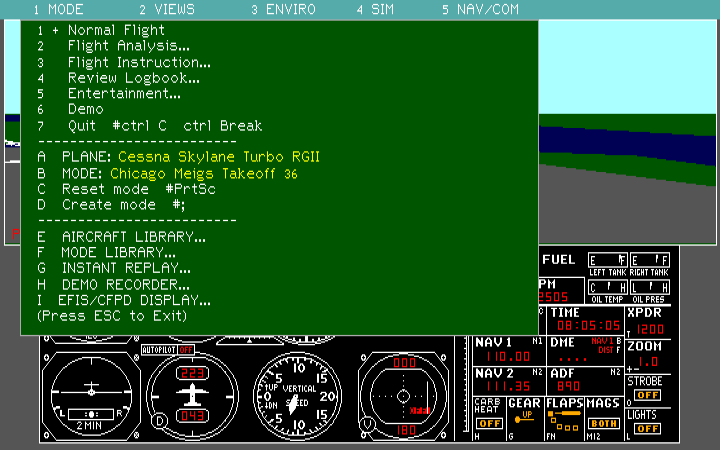Click the turn coordinator 2 MIN gauge

91,396
